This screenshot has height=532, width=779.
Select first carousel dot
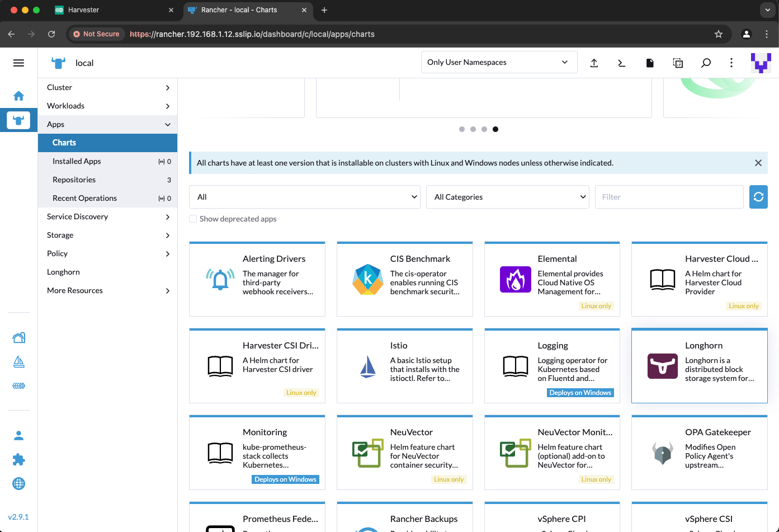[462, 129]
